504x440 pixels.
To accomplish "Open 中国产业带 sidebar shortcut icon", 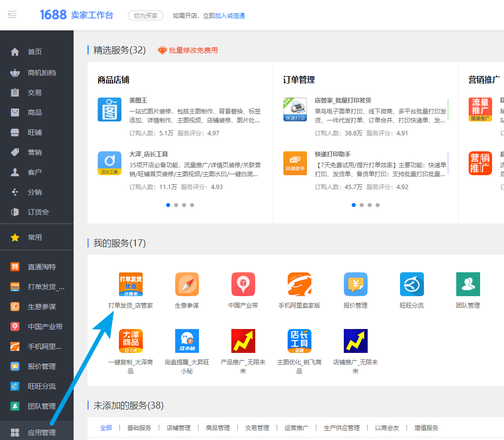I will 15,327.
